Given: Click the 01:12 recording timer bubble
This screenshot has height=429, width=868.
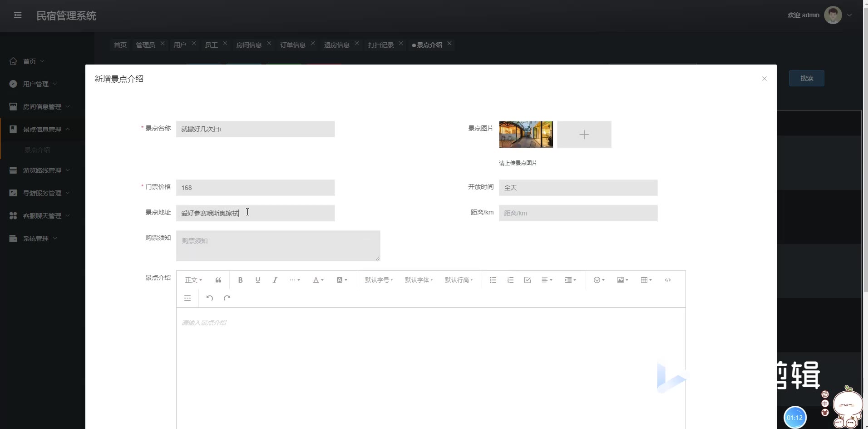Looking at the screenshot, I should (x=795, y=418).
